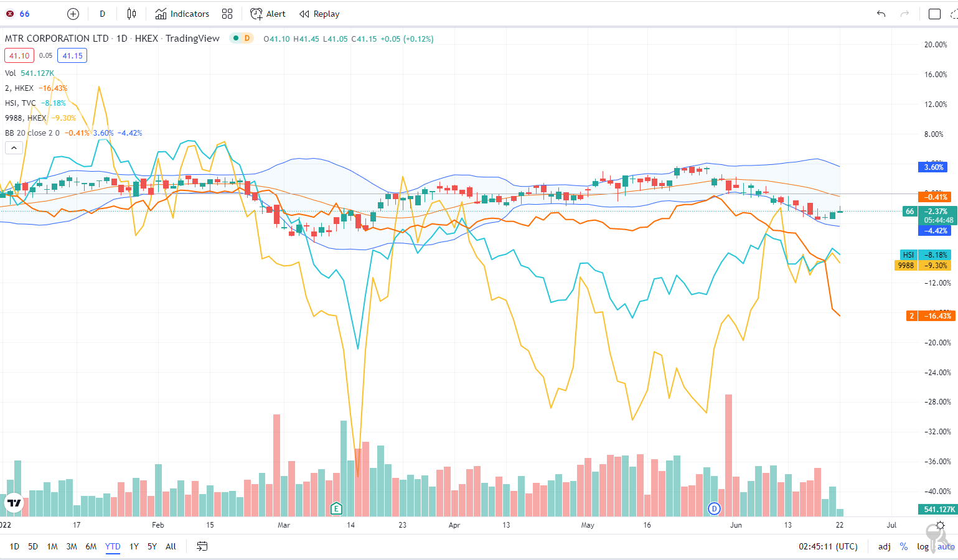The image size is (958, 560).
Task: Toggle log scale
Action: tap(923, 546)
